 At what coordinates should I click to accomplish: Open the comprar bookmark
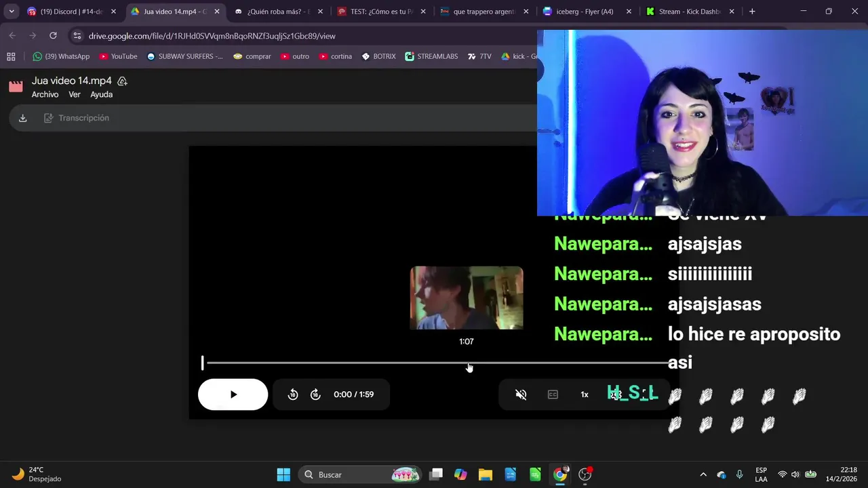click(x=252, y=56)
